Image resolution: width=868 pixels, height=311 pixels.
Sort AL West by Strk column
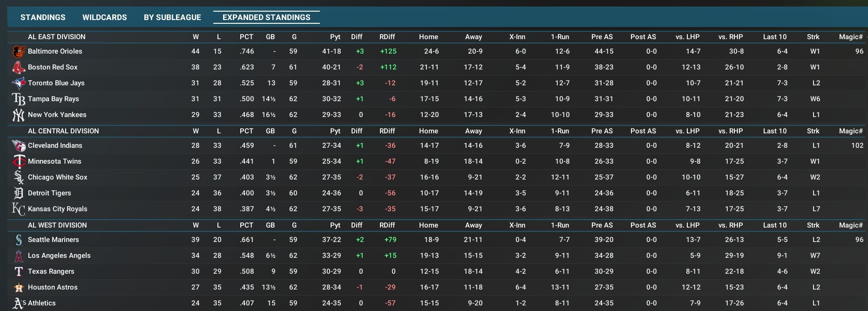point(813,225)
